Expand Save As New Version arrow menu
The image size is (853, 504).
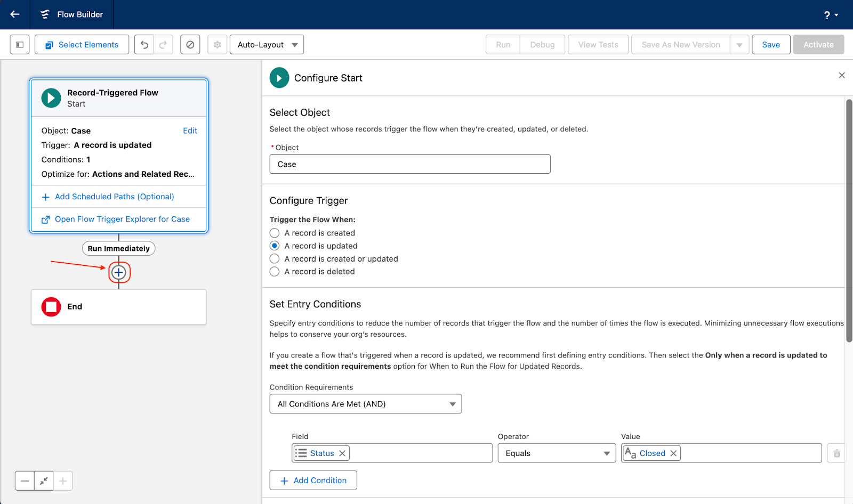pyautogui.click(x=739, y=45)
